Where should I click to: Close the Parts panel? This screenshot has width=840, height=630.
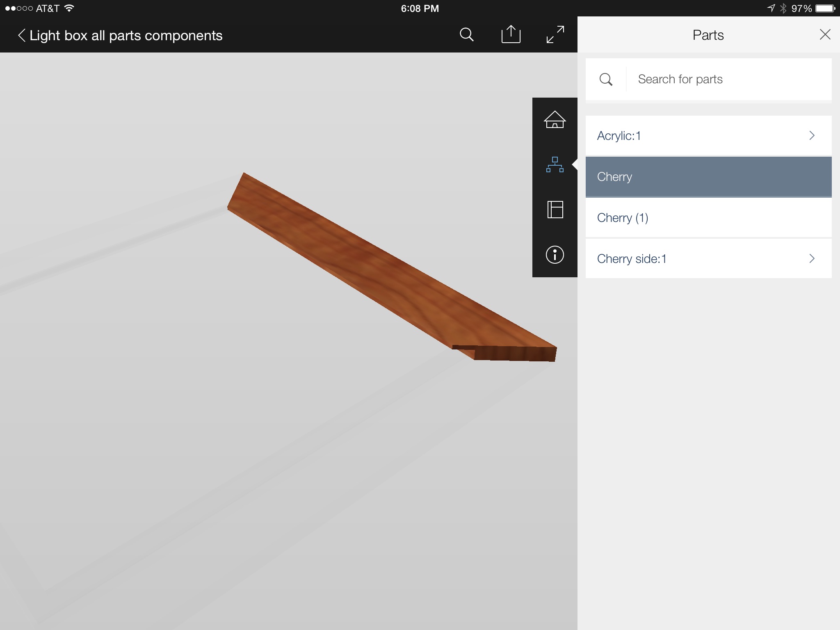point(825,34)
